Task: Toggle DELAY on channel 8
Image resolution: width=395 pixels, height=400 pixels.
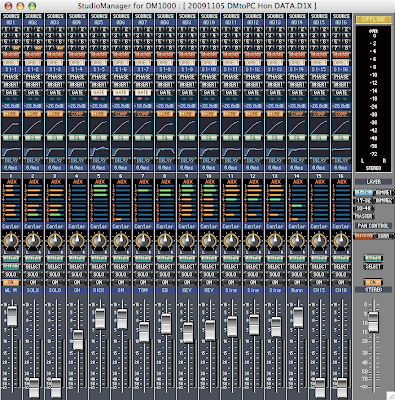Action: click(165, 161)
